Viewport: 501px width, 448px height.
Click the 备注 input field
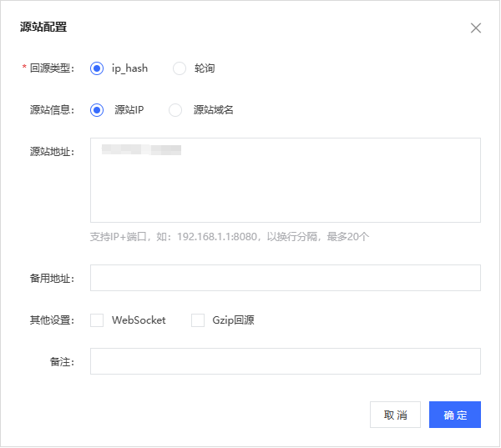pyautogui.click(x=285, y=361)
